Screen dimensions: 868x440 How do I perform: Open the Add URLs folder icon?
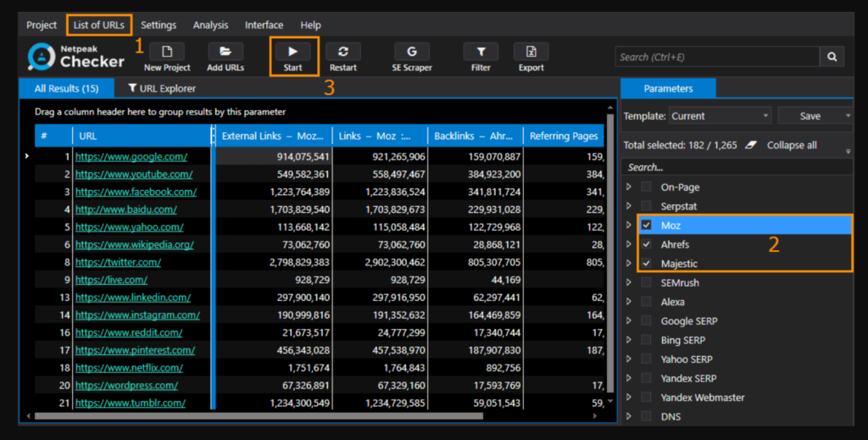(x=225, y=53)
